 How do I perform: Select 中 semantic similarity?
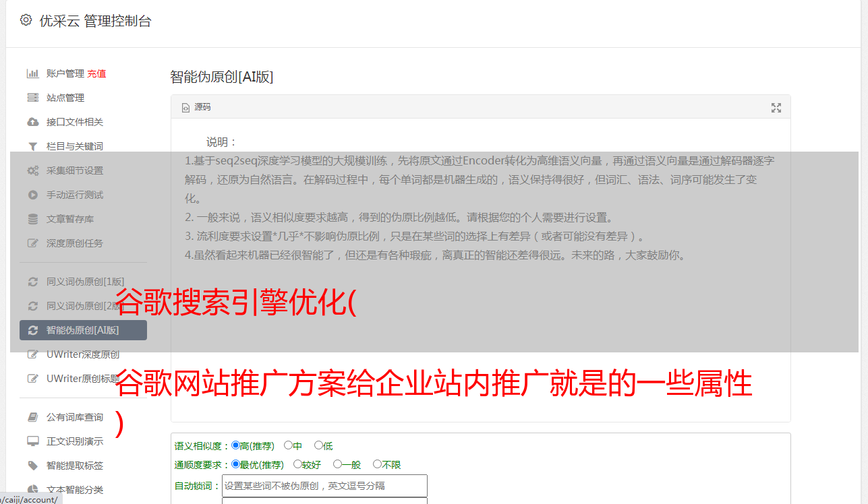click(x=288, y=445)
